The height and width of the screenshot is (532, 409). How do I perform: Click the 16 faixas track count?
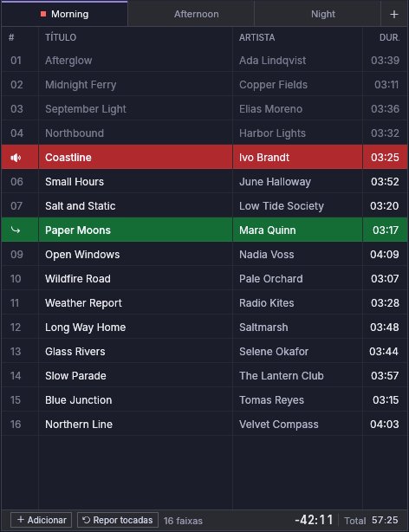[183, 521]
